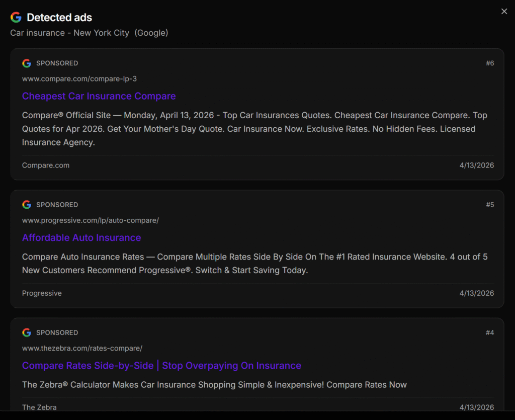This screenshot has height=420, width=515.
Task: Click the Google icon on the Compare.com ad
Action: pos(27,63)
